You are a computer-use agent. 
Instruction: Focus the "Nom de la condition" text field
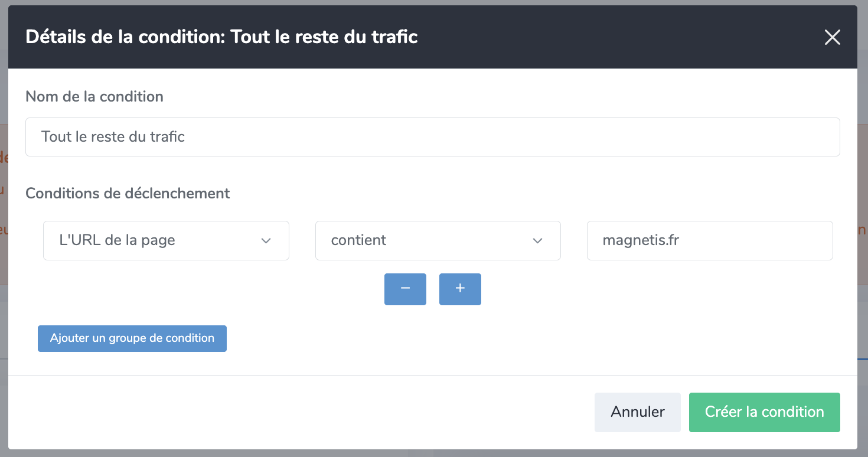click(x=432, y=137)
